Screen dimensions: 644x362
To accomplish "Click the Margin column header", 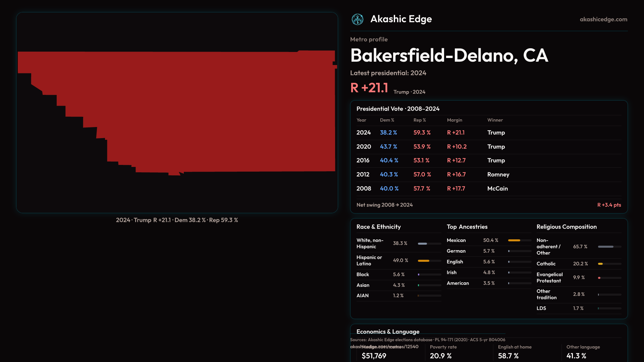I will [x=454, y=120].
